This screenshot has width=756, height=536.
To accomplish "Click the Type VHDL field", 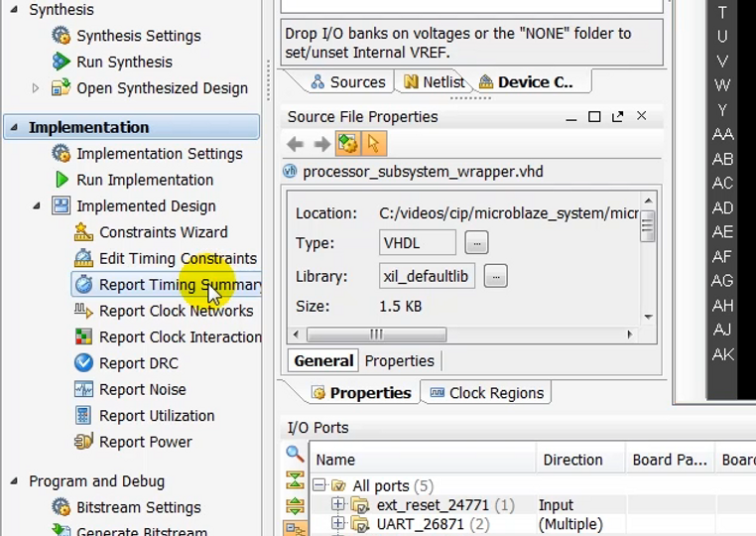I will click(417, 242).
